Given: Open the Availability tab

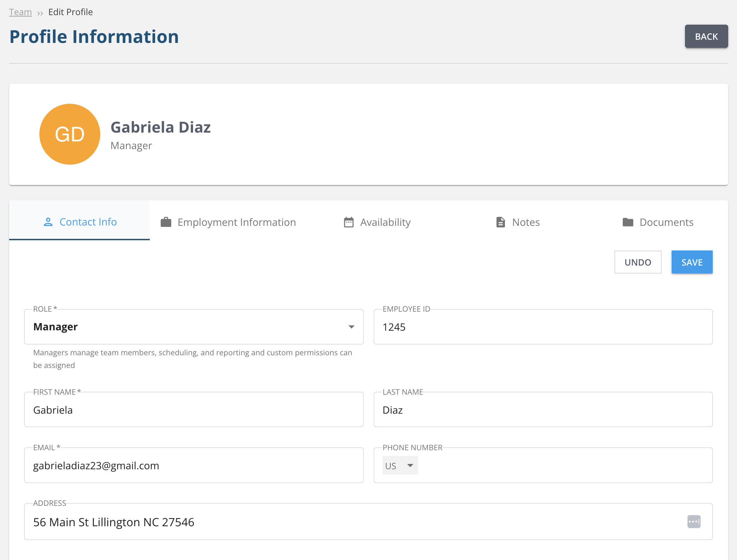Looking at the screenshot, I should pyautogui.click(x=377, y=222).
